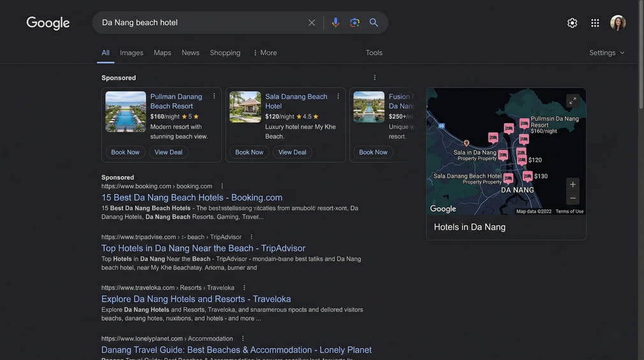This screenshot has height=360, width=644.
Task: Switch to the Maps tab
Action: pos(162,52)
